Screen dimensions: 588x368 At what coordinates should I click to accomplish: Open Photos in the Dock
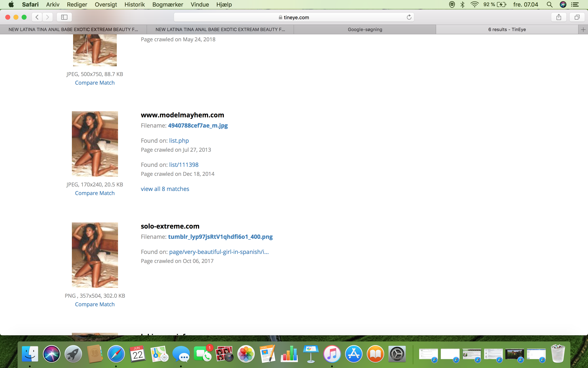246,354
